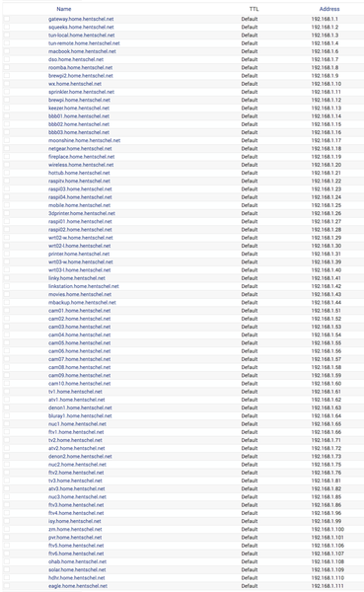Select the checkbox beside roomba.home.hentschel.net
Image resolution: width=364 pixels, height=592 pixels.
click(x=7, y=67)
